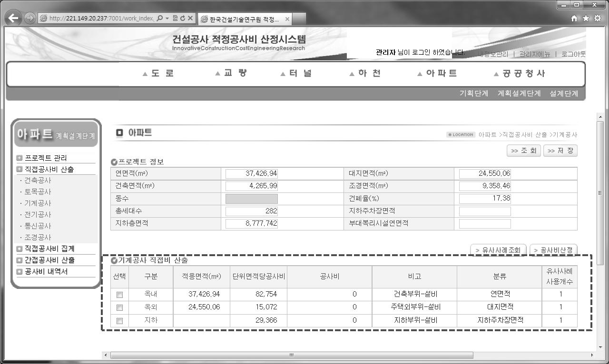609x364 pixels.
Task: Select 전기공사 in the sidebar
Action: tap(38, 215)
